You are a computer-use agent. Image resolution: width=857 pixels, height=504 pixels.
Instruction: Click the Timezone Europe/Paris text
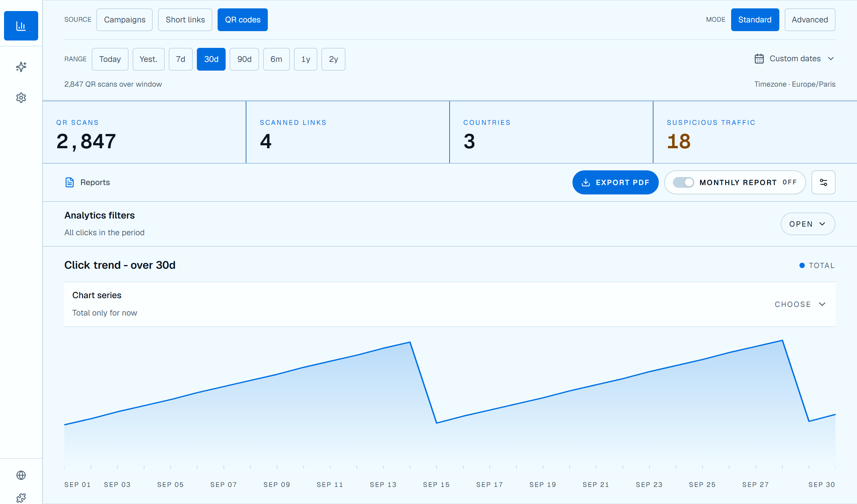tap(794, 84)
